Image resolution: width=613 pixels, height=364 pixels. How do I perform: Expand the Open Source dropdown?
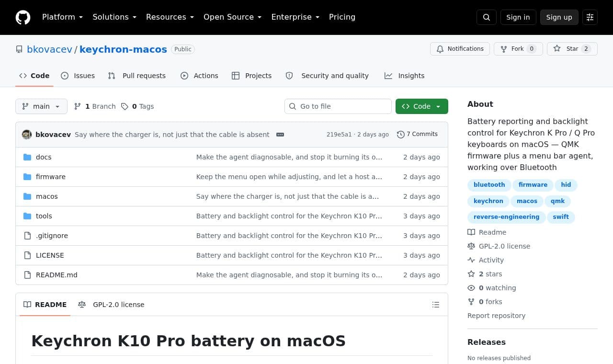click(x=233, y=17)
